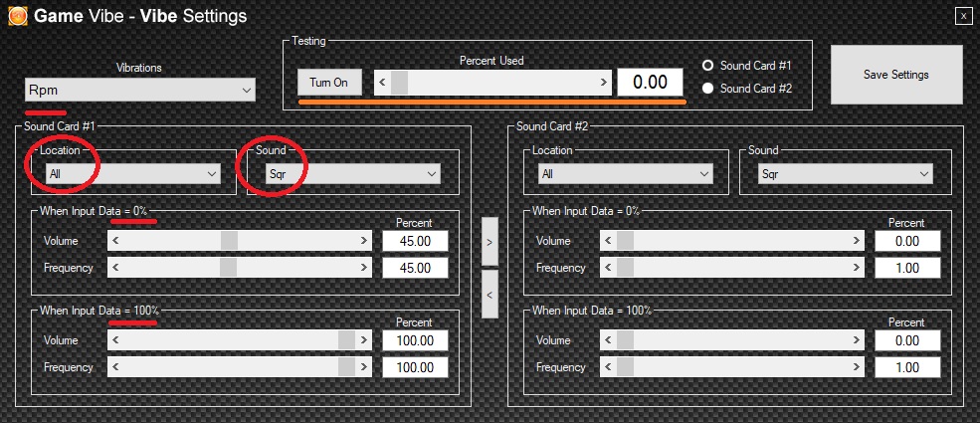This screenshot has height=423, width=980.
Task: Click Sound Card #2 0% Volume slider thumb
Action: (x=625, y=241)
